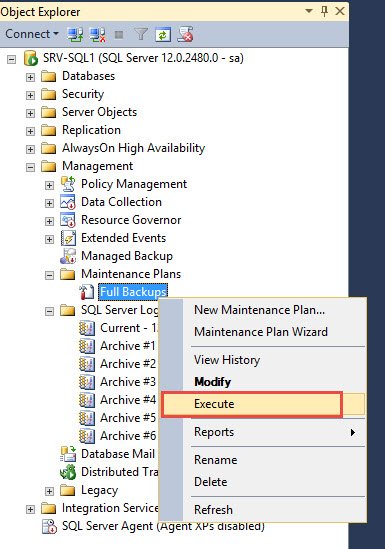Click the Object Explorer window position dropdown arrow
Viewport: 385px width, 549px height.
309,11
